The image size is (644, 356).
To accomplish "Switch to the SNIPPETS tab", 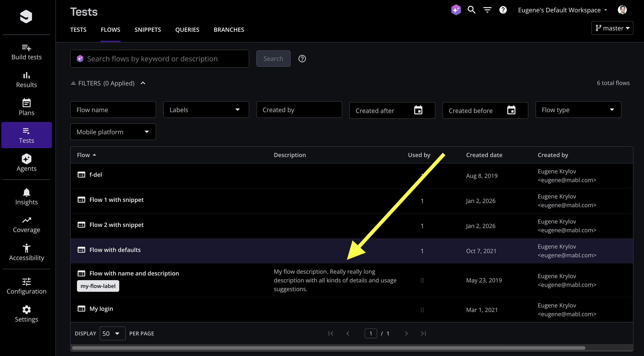I will tap(148, 30).
